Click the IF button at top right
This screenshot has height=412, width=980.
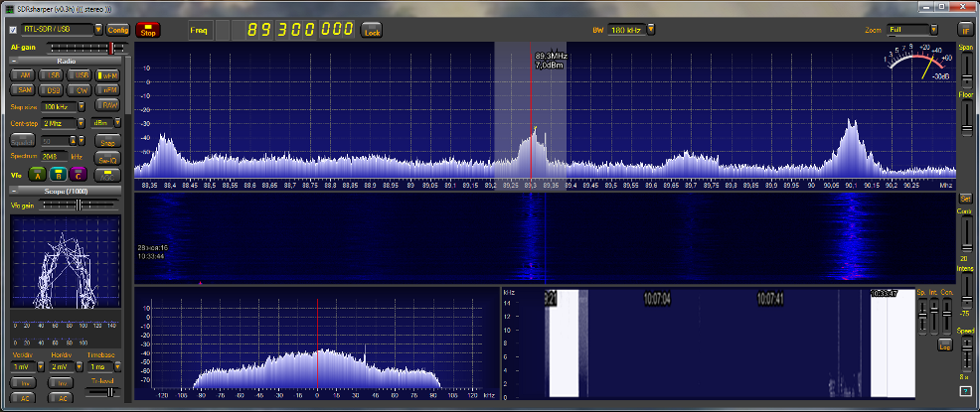(966, 31)
